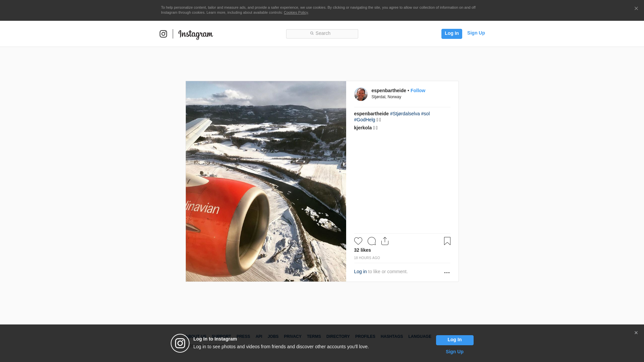Click the Instagram camera glyph logo
The height and width of the screenshot is (362, 644).
[x=163, y=34]
